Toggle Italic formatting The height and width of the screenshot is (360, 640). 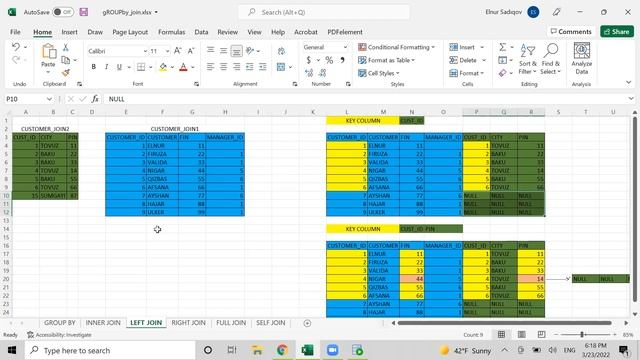106,67
